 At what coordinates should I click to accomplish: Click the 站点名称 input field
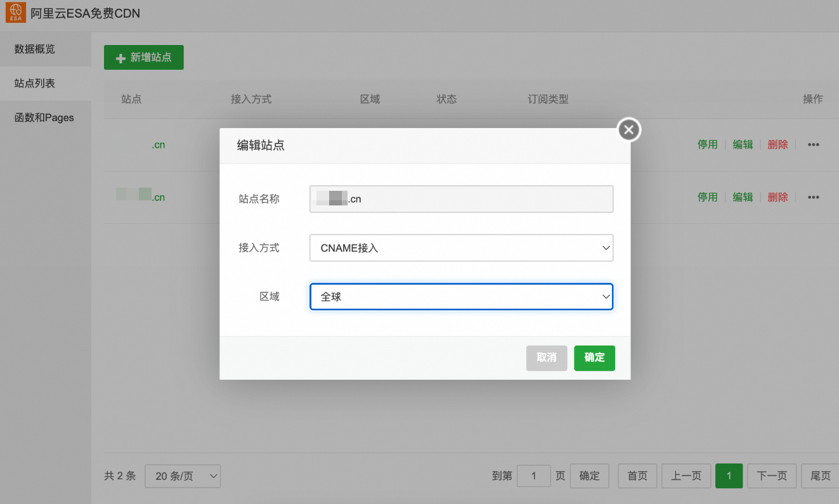(462, 199)
